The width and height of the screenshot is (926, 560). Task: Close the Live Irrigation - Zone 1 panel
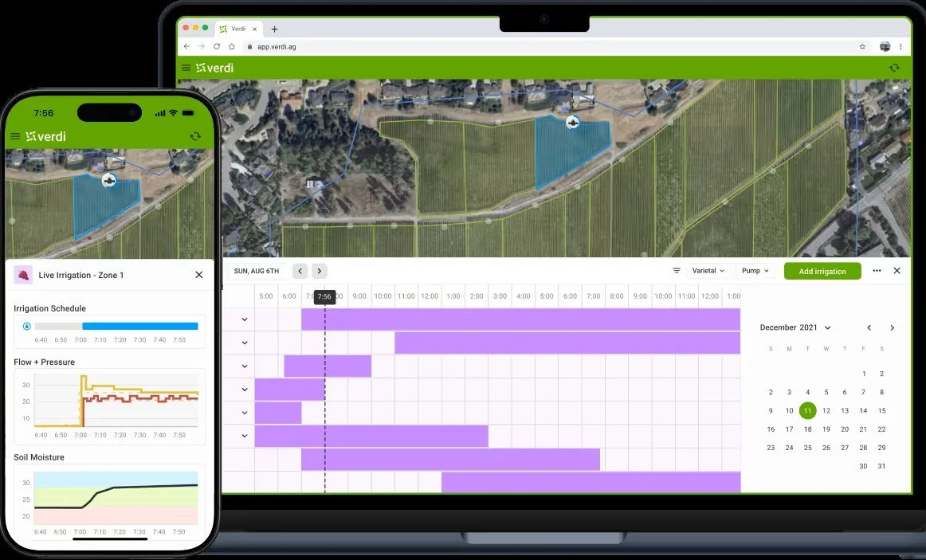click(x=199, y=275)
